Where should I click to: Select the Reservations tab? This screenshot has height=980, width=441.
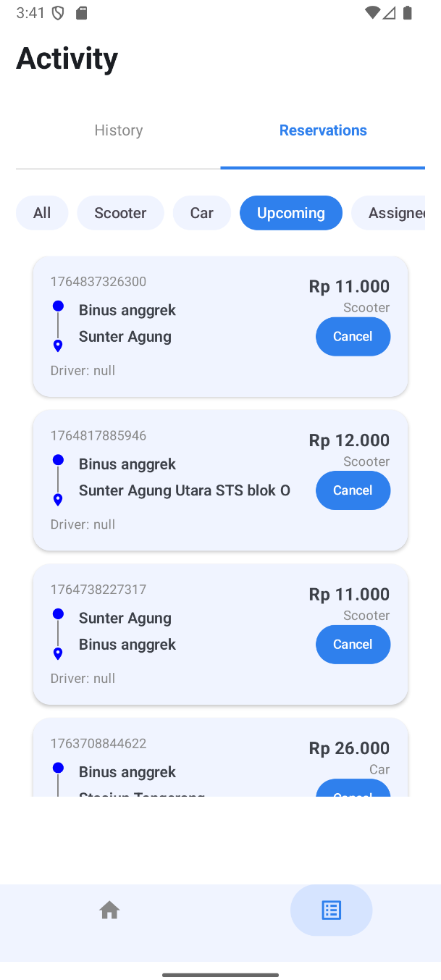[323, 130]
